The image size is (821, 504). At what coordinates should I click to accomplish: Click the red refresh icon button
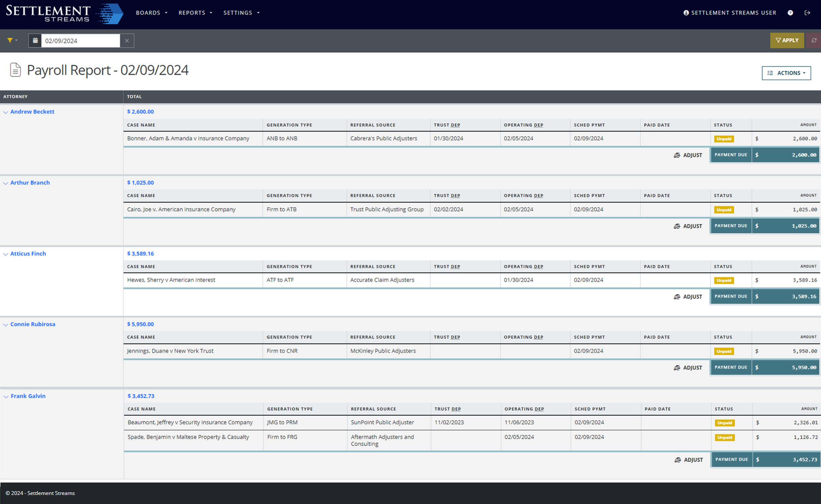(x=814, y=40)
